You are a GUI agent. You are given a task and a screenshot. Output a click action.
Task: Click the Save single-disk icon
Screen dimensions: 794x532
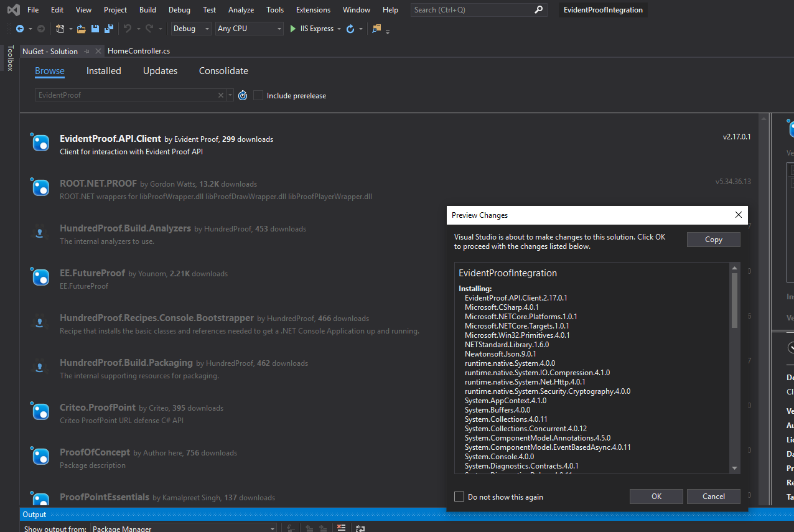tap(95, 29)
